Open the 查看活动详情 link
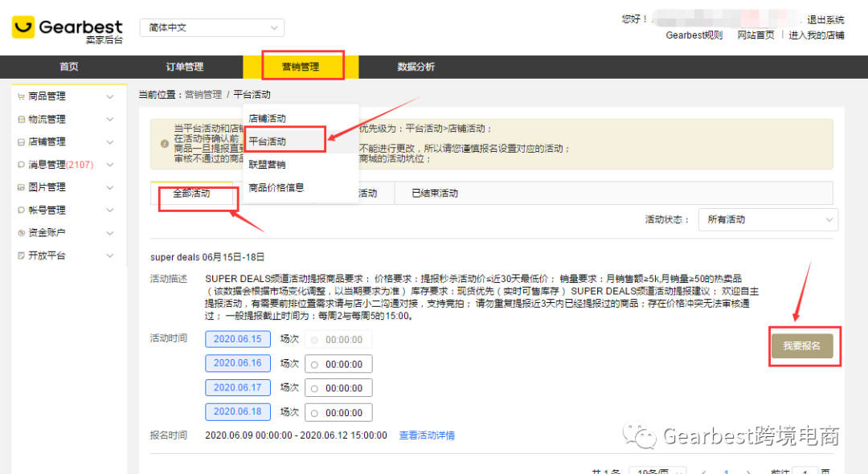 click(427, 435)
